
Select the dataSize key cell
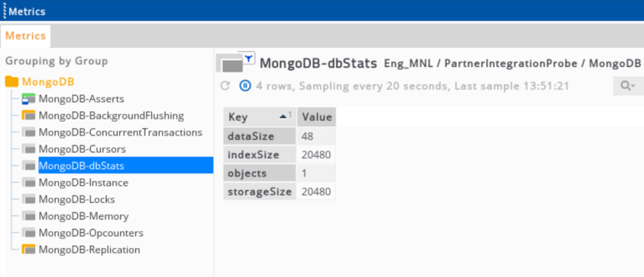point(259,135)
